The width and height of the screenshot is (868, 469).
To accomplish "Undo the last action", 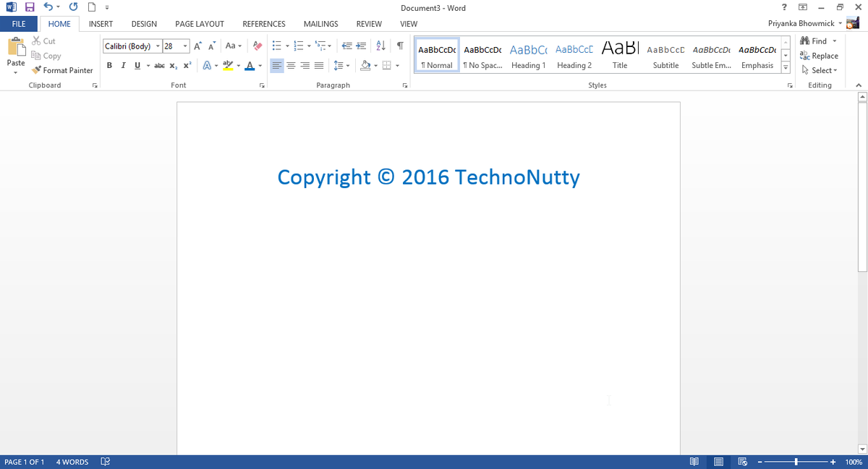I will [x=48, y=7].
